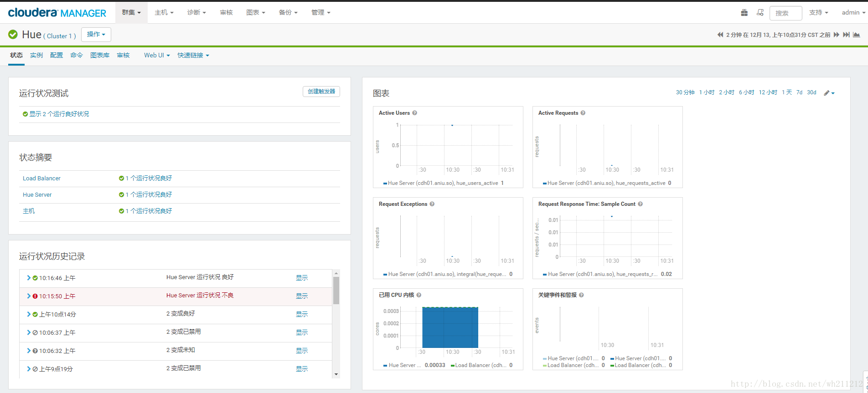Click the 创建触发器 button

pos(321,92)
